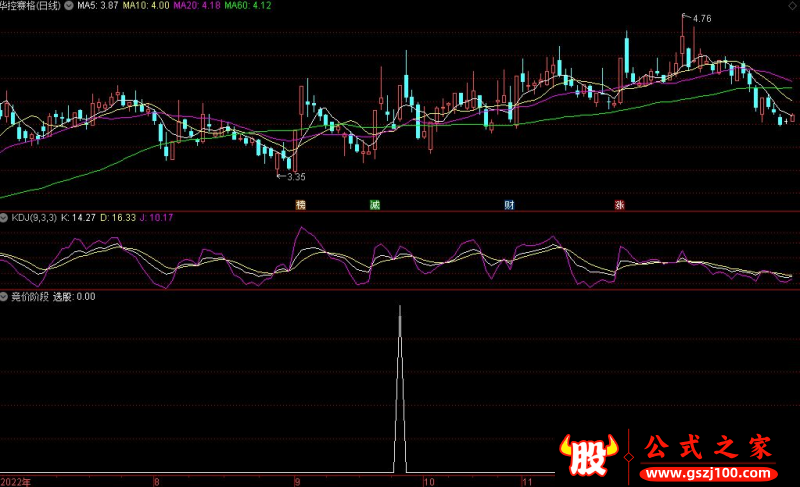Click the 4.76 high price label

click(702, 19)
